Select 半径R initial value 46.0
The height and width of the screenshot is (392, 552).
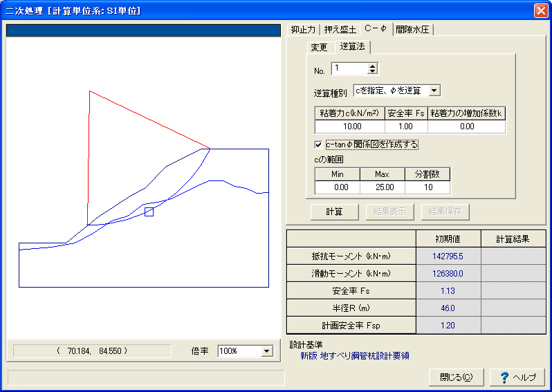point(448,308)
